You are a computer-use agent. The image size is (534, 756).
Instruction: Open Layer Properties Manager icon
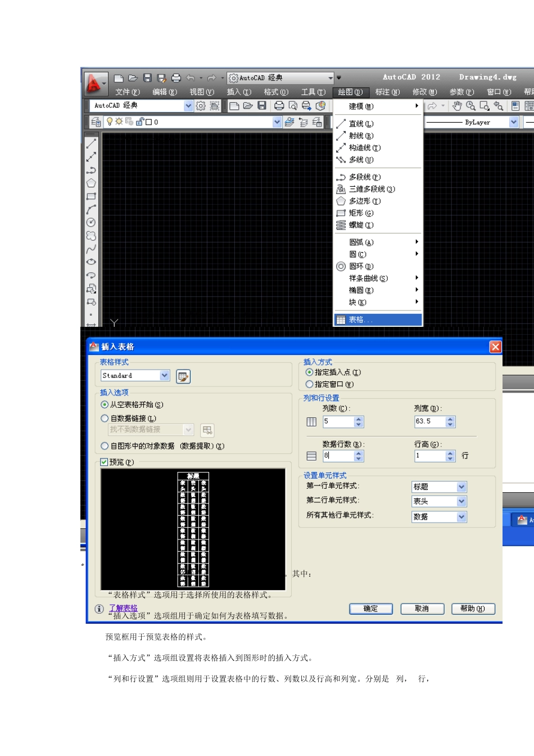[x=96, y=121]
